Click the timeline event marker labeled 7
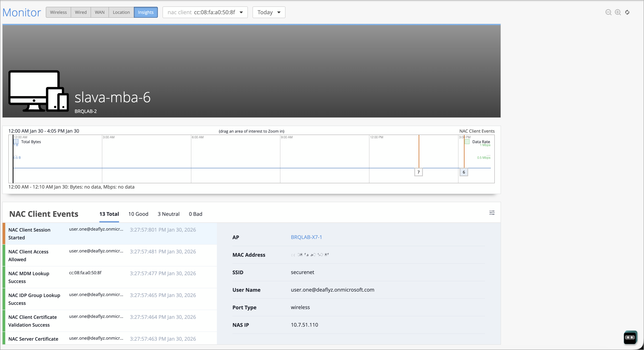The width and height of the screenshot is (644, 350). pyautogui.click(x=419, y=172)
